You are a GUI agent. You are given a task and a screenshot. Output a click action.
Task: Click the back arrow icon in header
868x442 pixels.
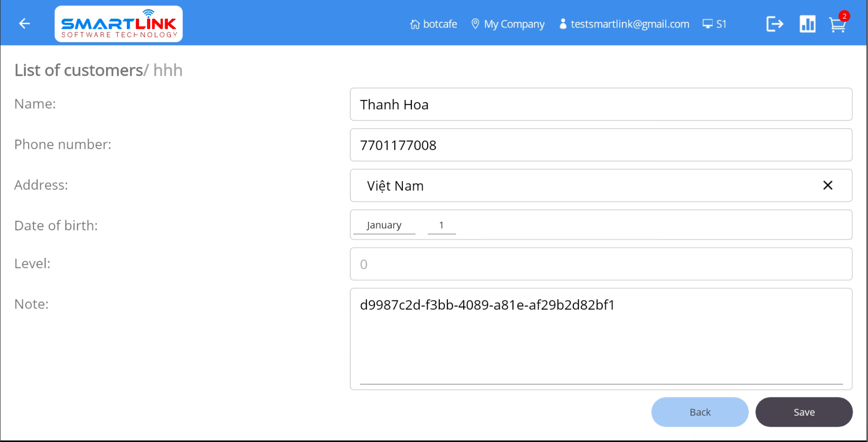point(24,24)
